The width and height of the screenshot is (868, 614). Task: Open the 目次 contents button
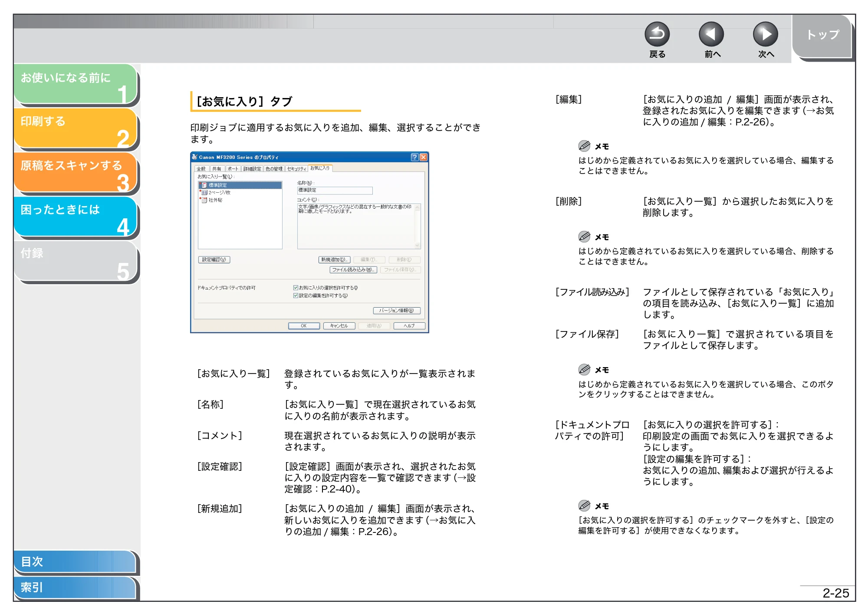pos(75,561)
